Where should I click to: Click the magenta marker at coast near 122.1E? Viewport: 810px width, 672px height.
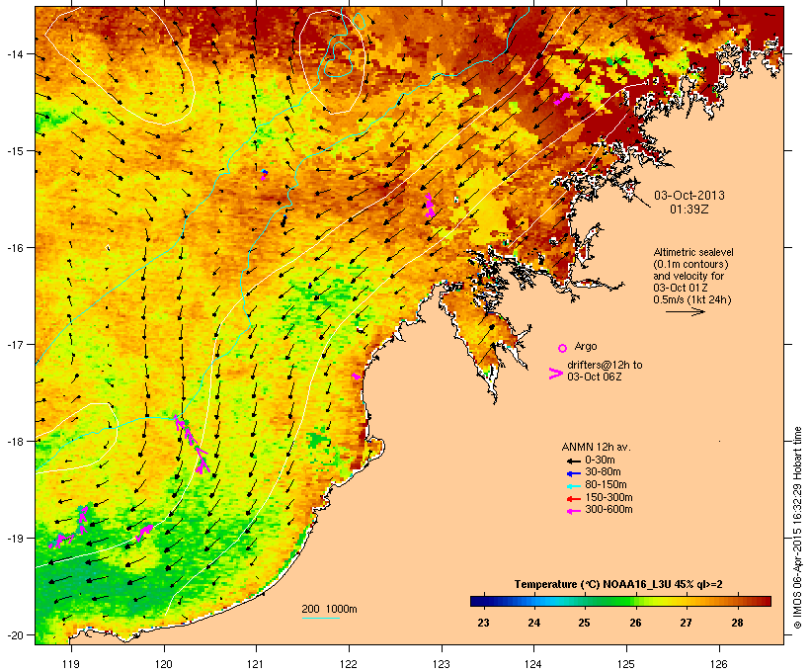tap(356, 377)
